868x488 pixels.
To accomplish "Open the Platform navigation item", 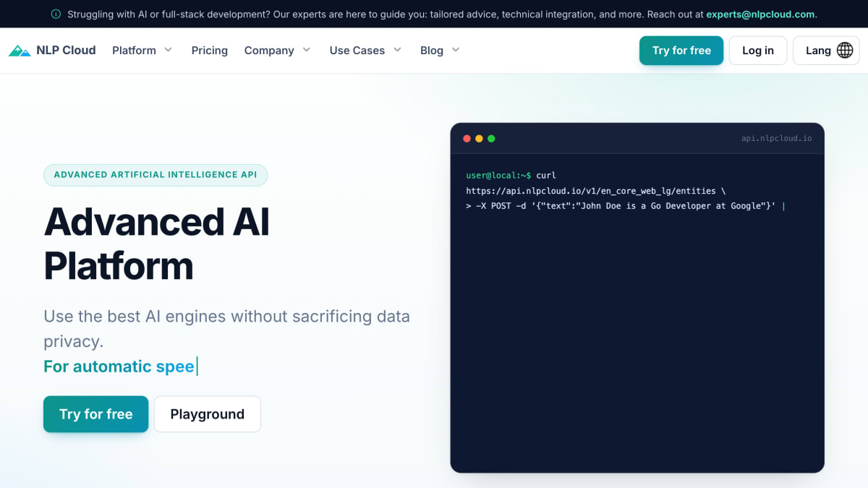I will click(x=134, y=51).
